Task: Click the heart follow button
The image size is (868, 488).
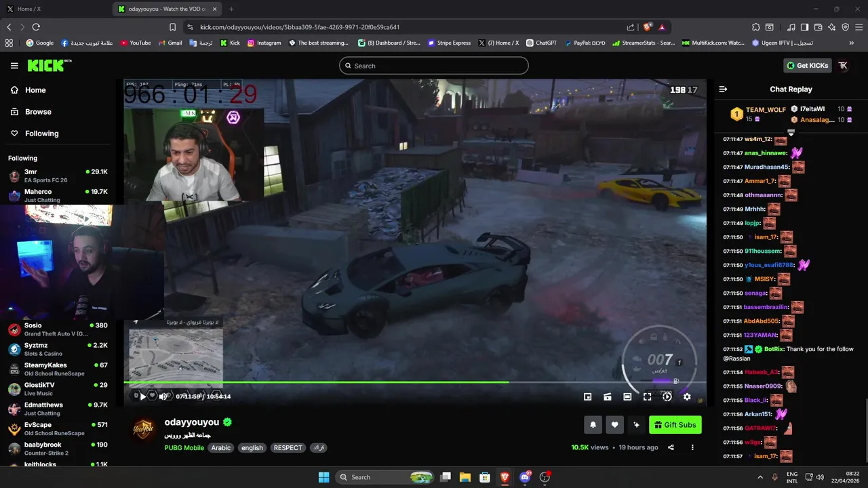Action: (614, 425)
